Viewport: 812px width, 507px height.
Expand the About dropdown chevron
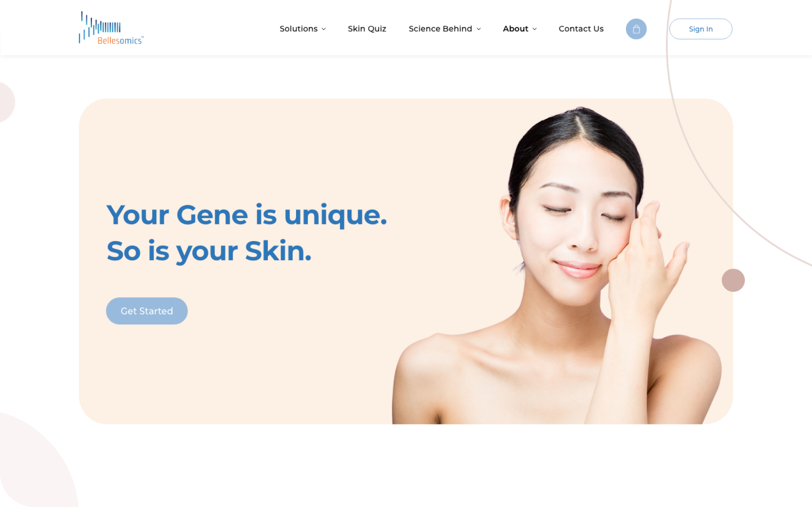534,29
